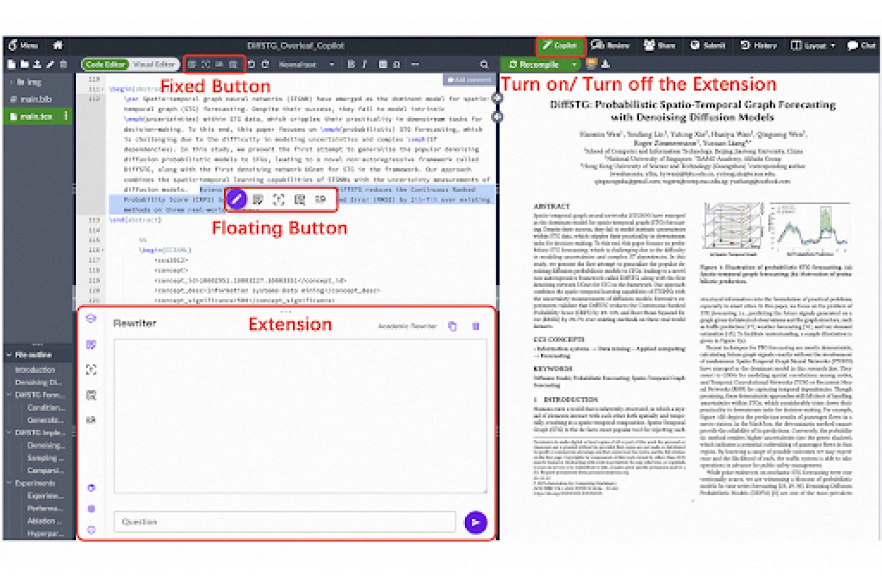Viewport: 882px width, 588px height.
Task: Open the Overleaf Menu
Action: (x=24, y=45)
